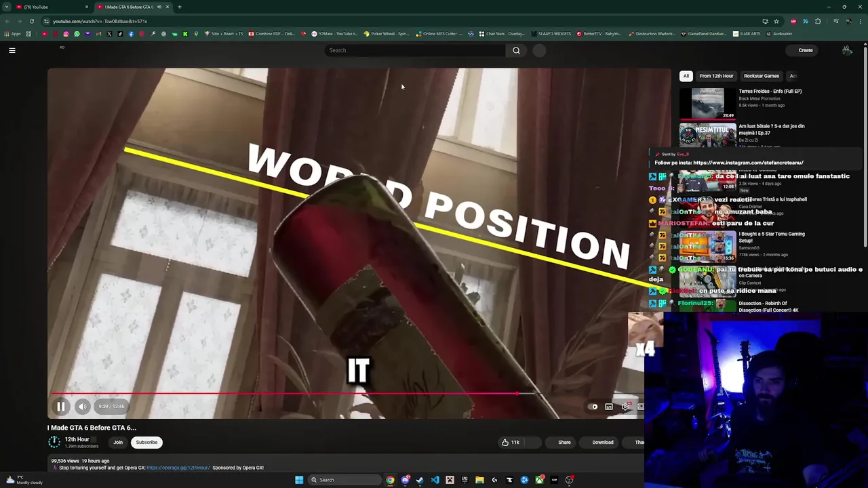Open File Explorer from the taskbar

click(479, 480)
